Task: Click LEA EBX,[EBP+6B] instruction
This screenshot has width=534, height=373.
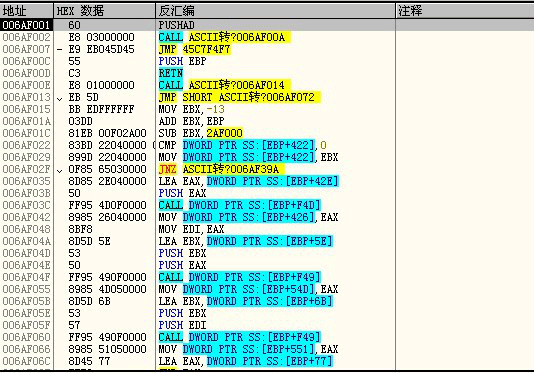Action: coord(245,301)
